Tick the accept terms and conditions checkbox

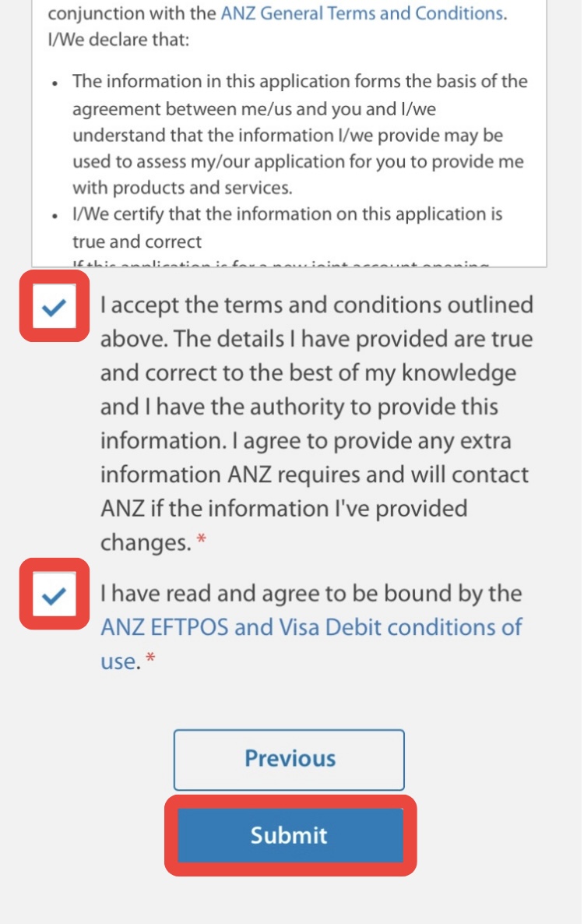[54, 306]
